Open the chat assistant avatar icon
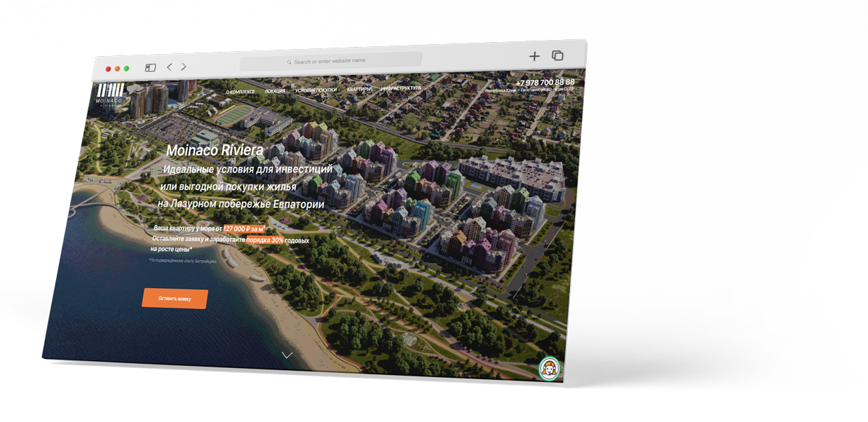This screenshot has height=422, width=868. [550, 368]
